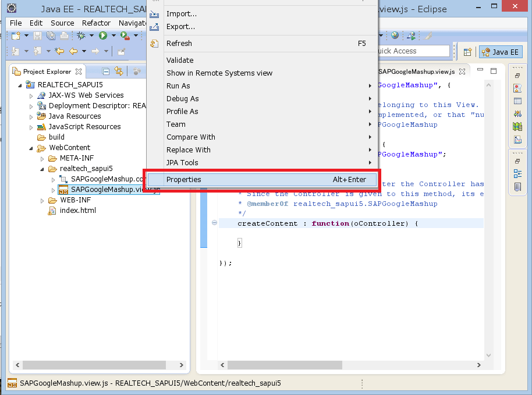Collapse the WebContent folder

(x=31, y=148)
